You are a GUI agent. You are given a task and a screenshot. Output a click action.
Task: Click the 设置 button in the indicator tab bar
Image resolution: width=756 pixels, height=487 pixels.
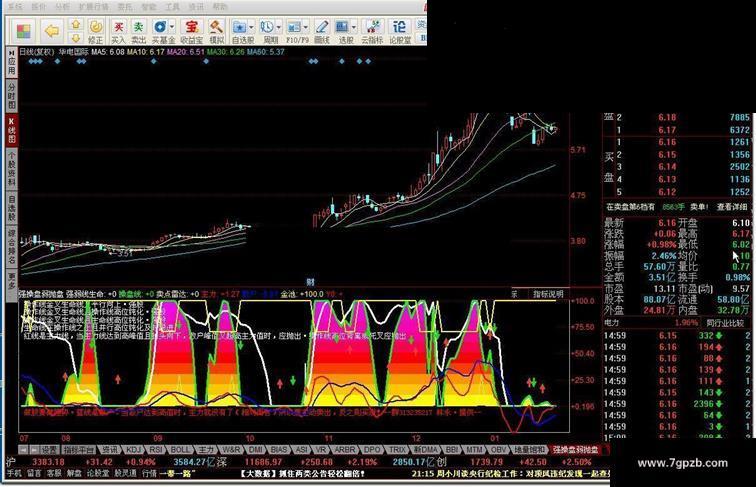point(49,449)
